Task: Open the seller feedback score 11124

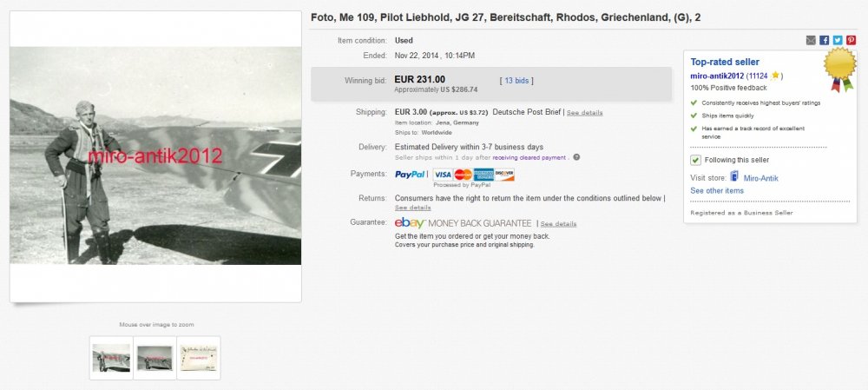Action: click(x=758, y=76)
